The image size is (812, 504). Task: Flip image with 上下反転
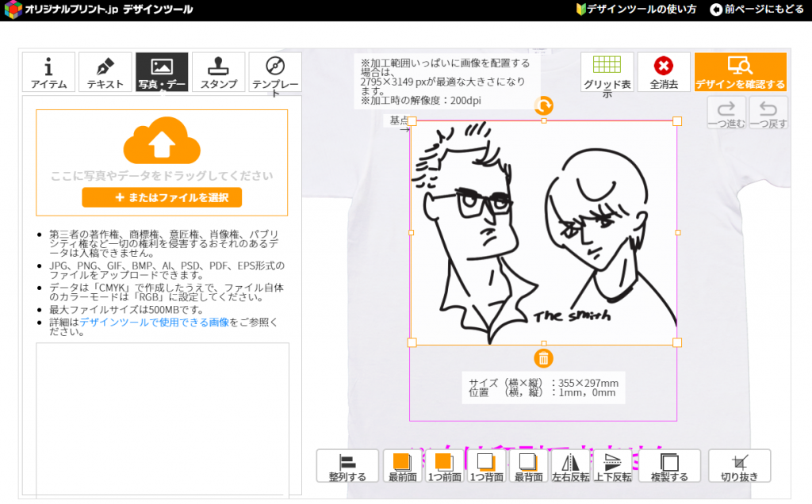613,466
